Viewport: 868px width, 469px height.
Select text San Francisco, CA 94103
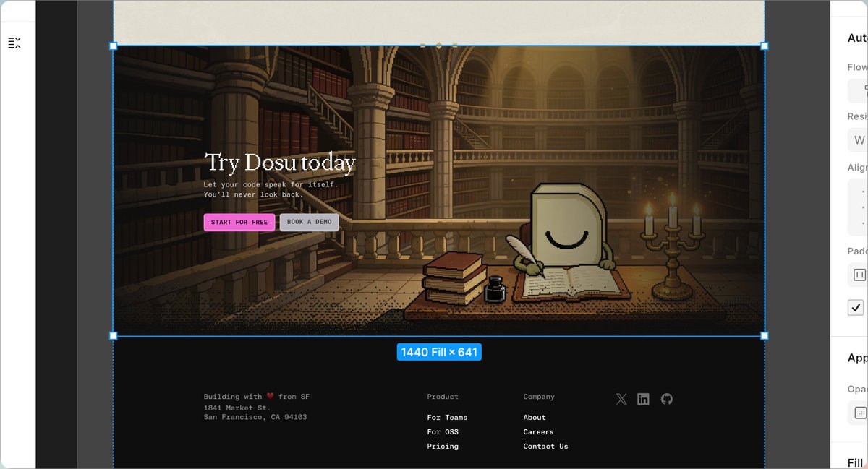click(255, 417)
